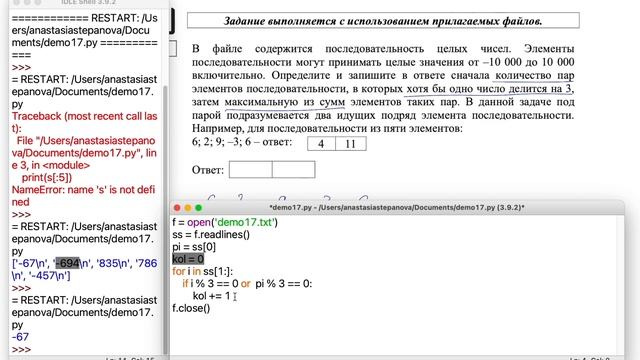Screen dimensions: 640x360
Task: Click the example answer cell 4
Action: (321, 144)
